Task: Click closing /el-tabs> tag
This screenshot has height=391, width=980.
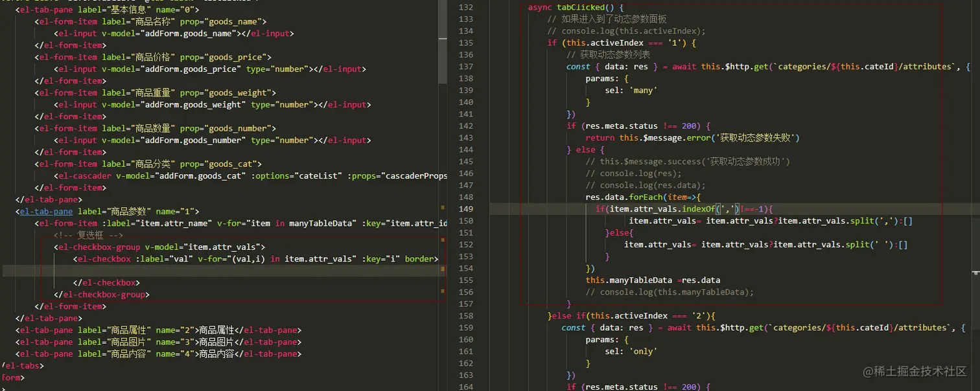Action: 23,366
